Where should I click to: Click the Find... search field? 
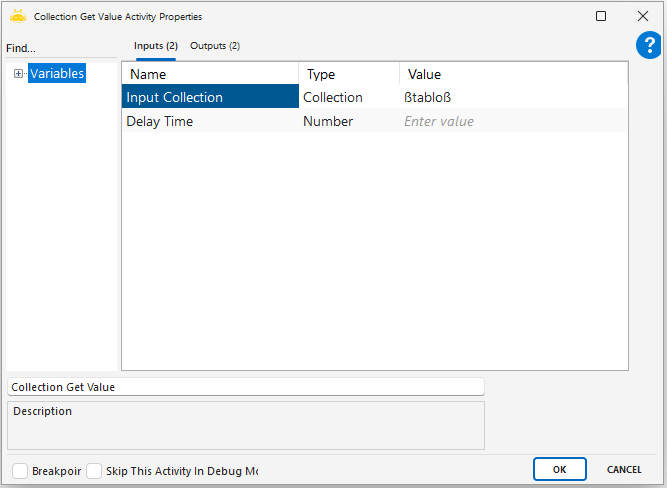tap(60, 48)
